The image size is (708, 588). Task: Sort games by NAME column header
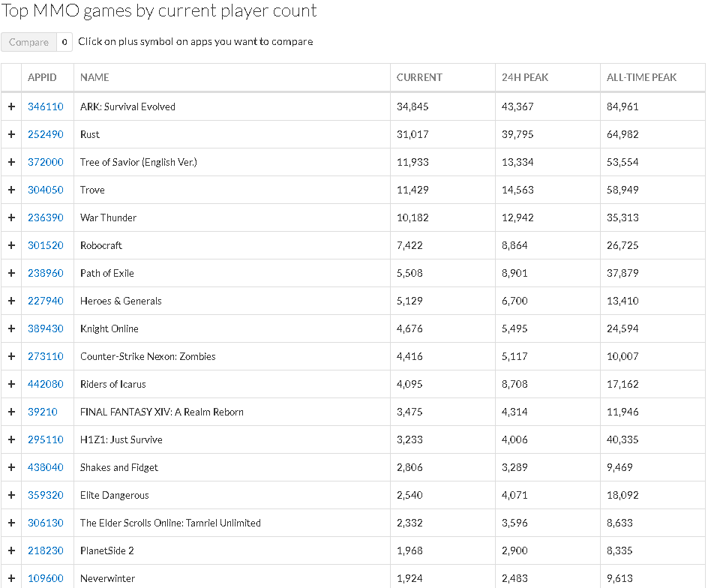pos(94,77)
